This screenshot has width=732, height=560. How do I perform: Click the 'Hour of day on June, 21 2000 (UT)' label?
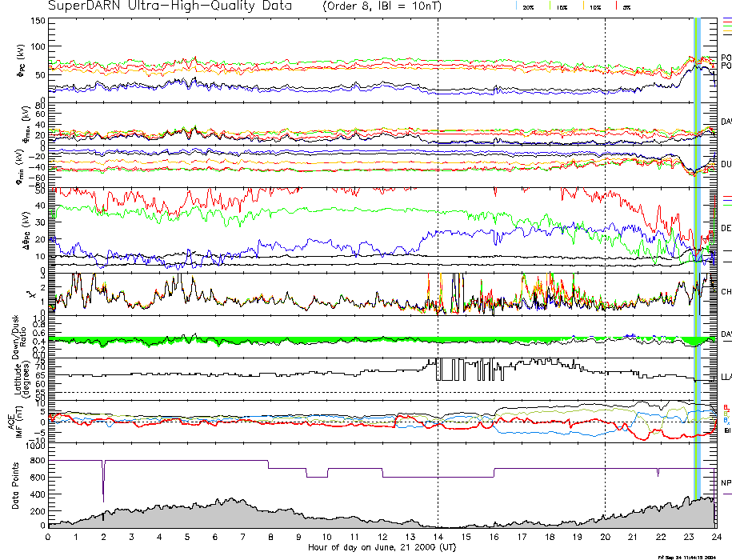382,548
